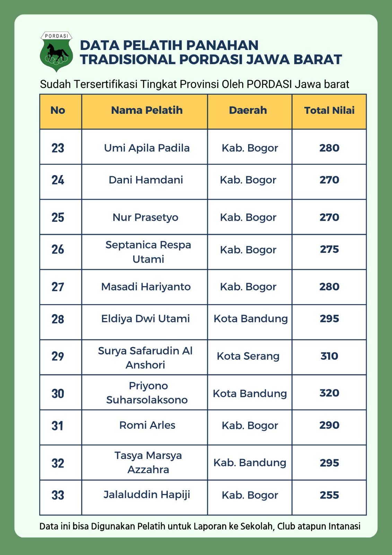Image resolution: width=392 pixels, height=555 pixels.
Task: Select score 320 for Priyono Suharsolaksono
Action: [329, 393]
